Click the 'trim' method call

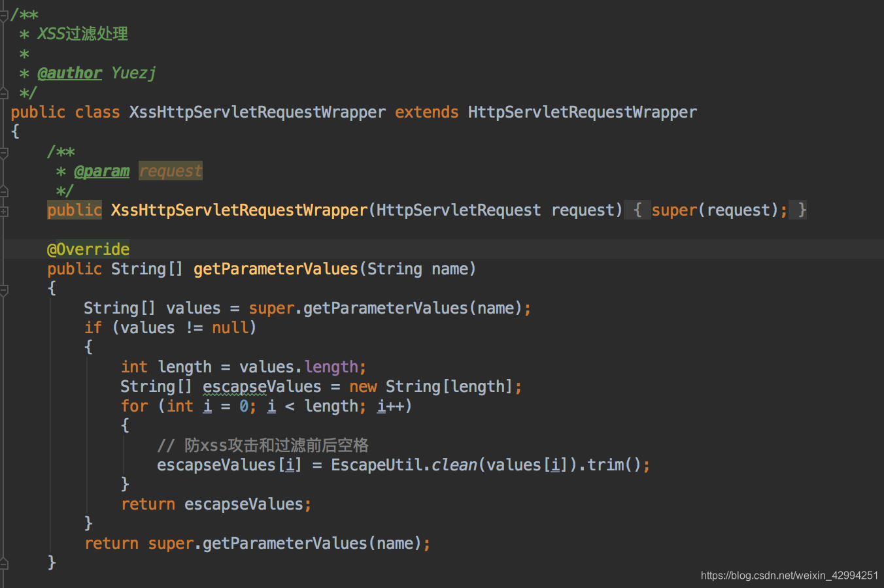point(605,465)
